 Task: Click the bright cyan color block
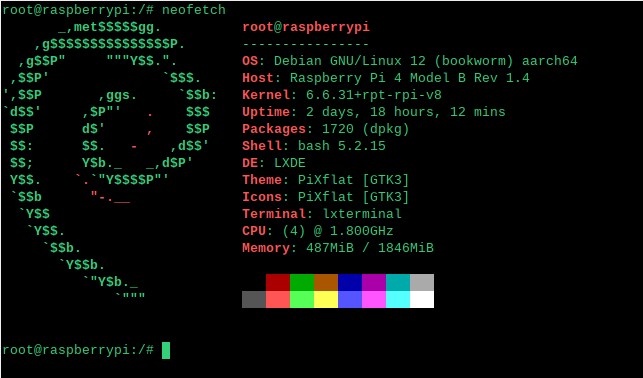(398, 299)
